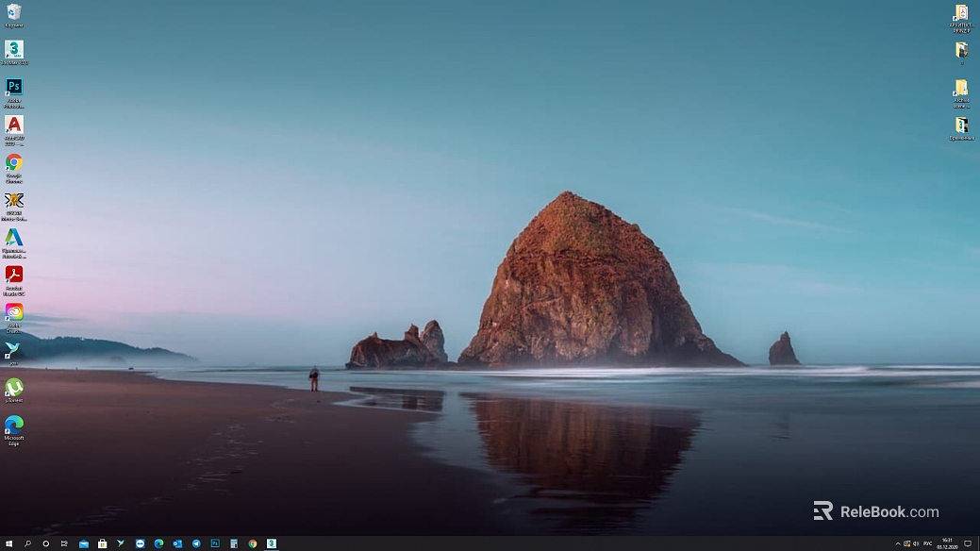Open Mail app from the taskbar

84,543
